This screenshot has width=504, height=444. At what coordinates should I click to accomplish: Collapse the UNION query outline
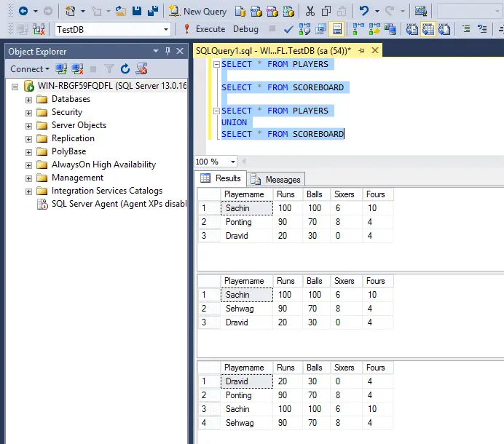point(216,111)
